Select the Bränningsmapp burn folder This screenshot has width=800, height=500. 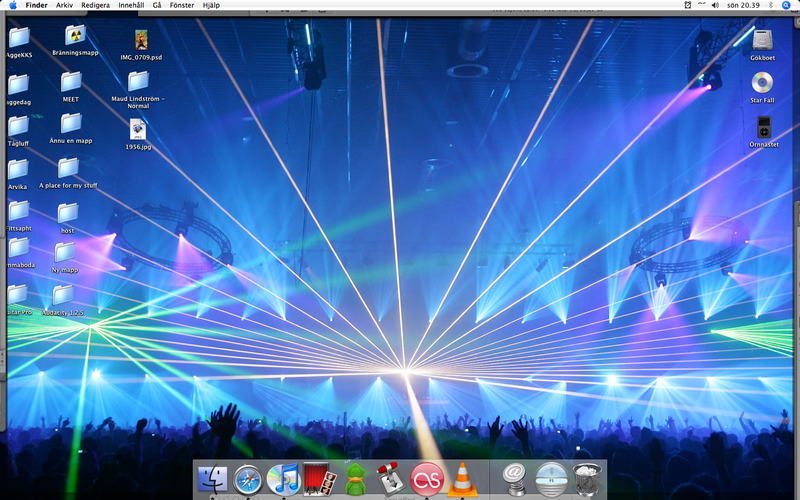point(75,37)
